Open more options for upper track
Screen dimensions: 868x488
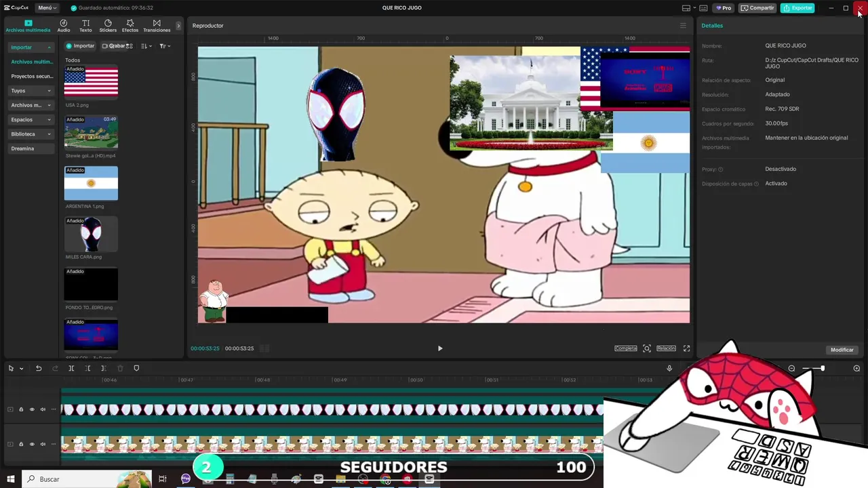click(54, 409)
